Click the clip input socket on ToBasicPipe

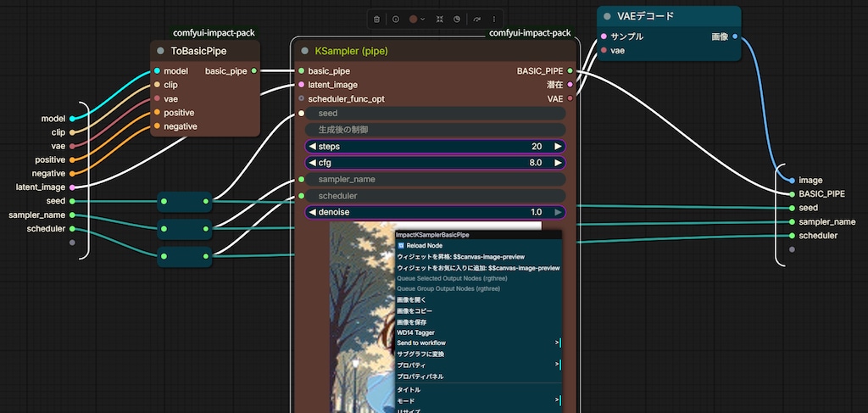pyautogui.click(x=157, y=85)
